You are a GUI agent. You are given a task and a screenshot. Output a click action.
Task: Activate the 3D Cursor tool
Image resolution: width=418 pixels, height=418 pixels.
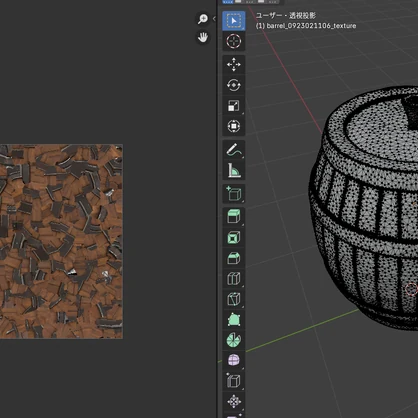click(234, 41)
